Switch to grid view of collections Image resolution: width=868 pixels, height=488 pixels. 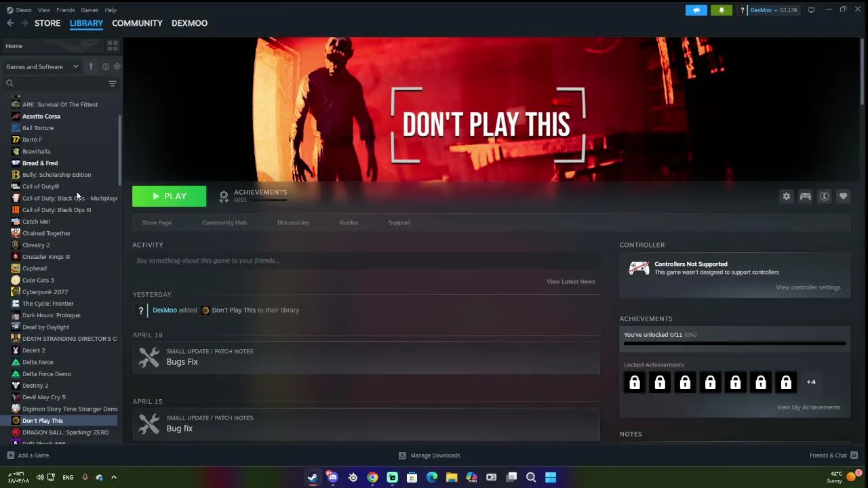[113, 45]
